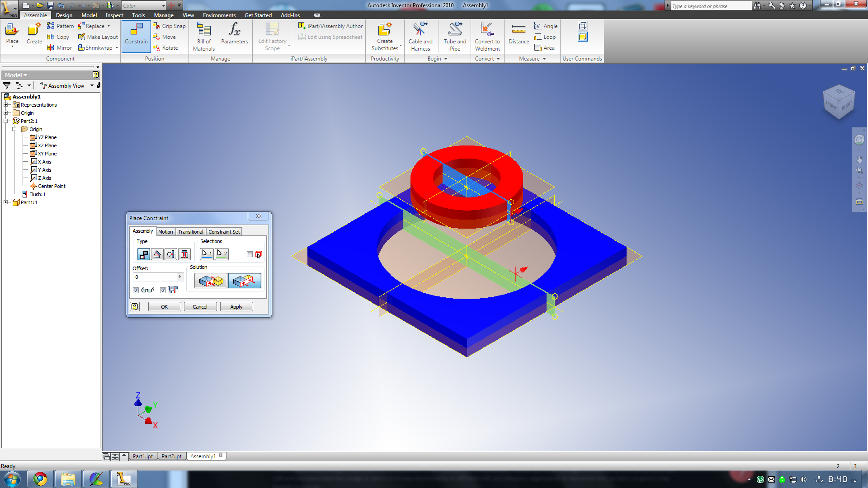Switch to the Motion tab

[x=165, y=232]
